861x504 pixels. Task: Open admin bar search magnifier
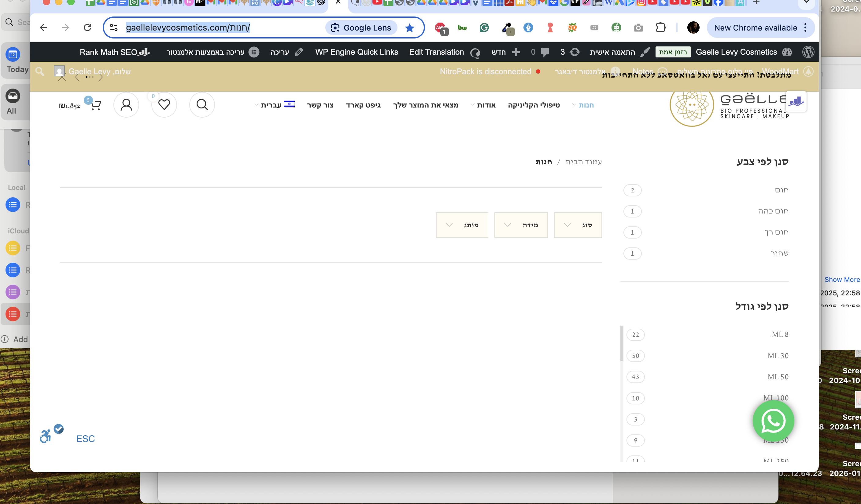coord(40,72)
